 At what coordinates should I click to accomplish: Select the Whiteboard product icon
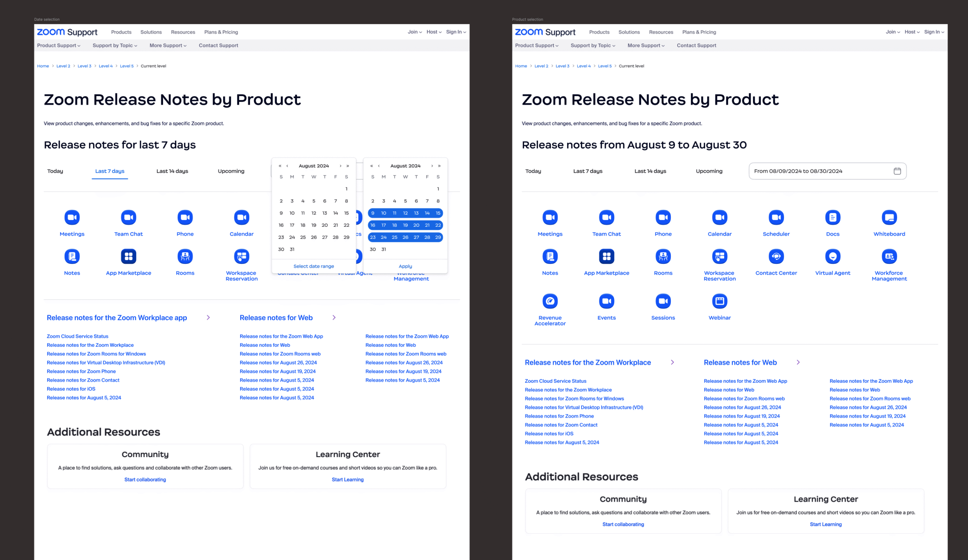(889, 218)
